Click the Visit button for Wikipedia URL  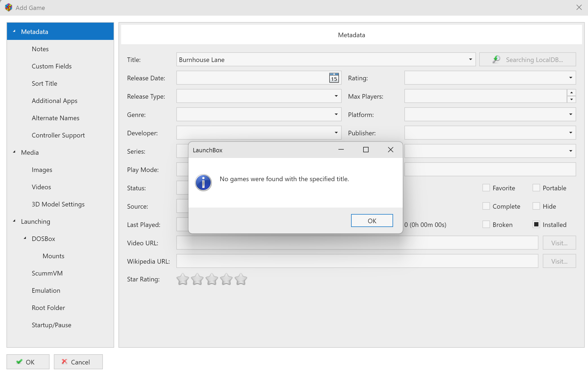tap(559, 261)
